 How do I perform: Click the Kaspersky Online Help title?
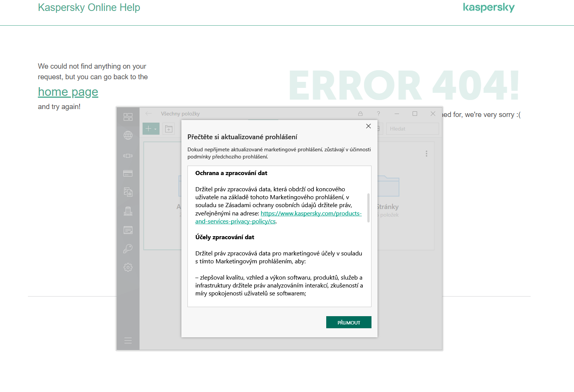89,8
